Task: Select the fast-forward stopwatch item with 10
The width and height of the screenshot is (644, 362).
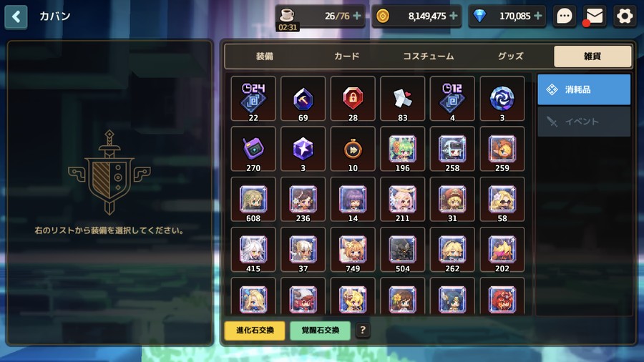Action: [x=353, y=149]
